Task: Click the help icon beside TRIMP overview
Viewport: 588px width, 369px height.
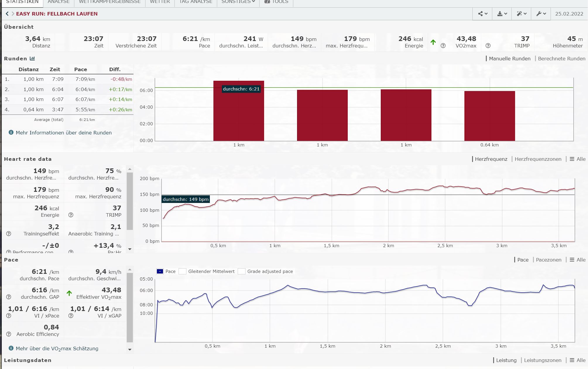Action: (488, 46)
